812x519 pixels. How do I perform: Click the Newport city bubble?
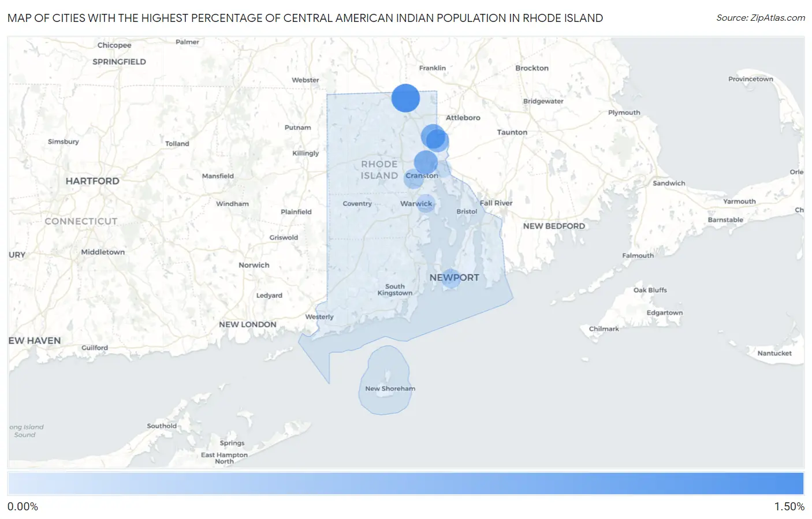[x=451, y=278]
